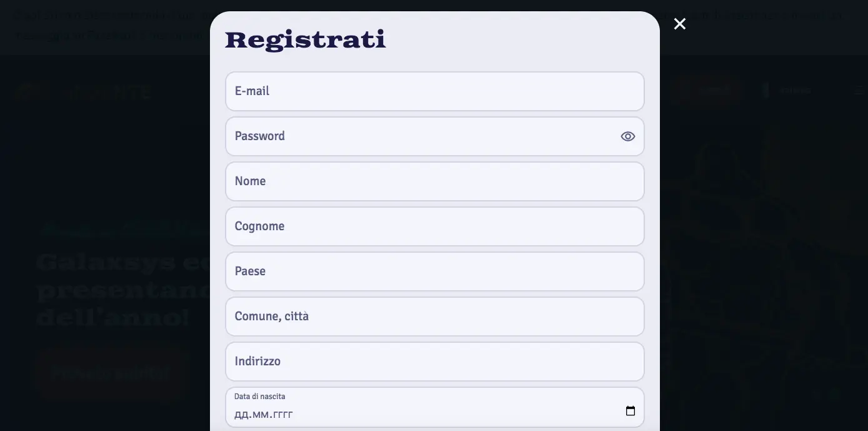
Task: Close the Registrati dialog with the X
Action: point(680,24)
